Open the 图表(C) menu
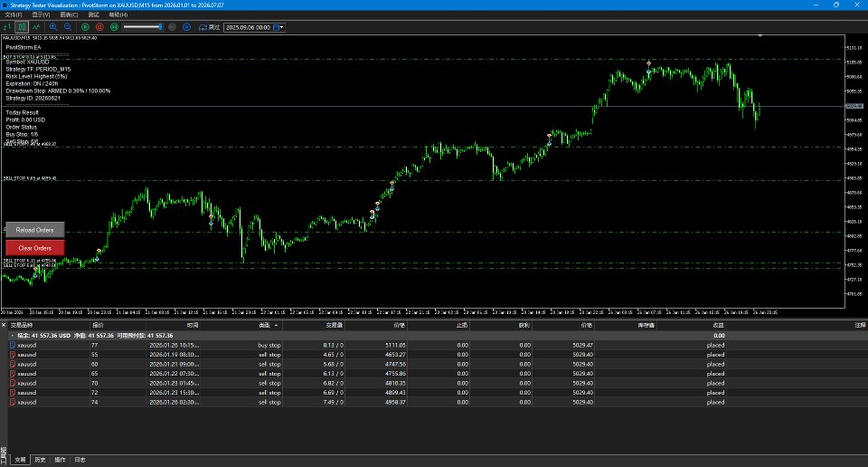The width and height of the screenshot is (868, 467). coord(70,15)
